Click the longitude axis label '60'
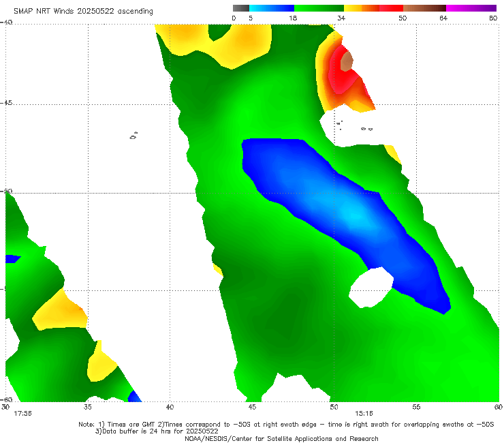 499,407
